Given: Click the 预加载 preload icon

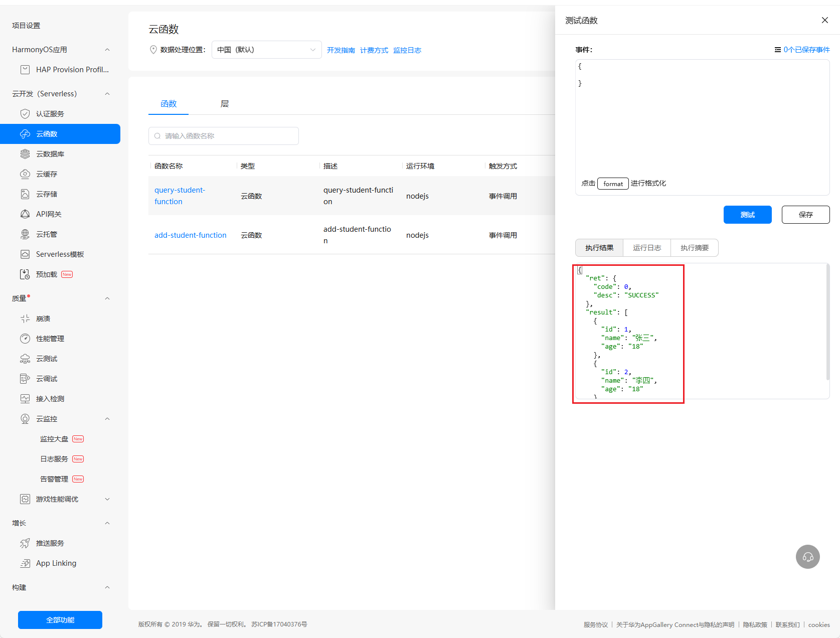Looking at the screenshot, I should click(x=25, y=274).
